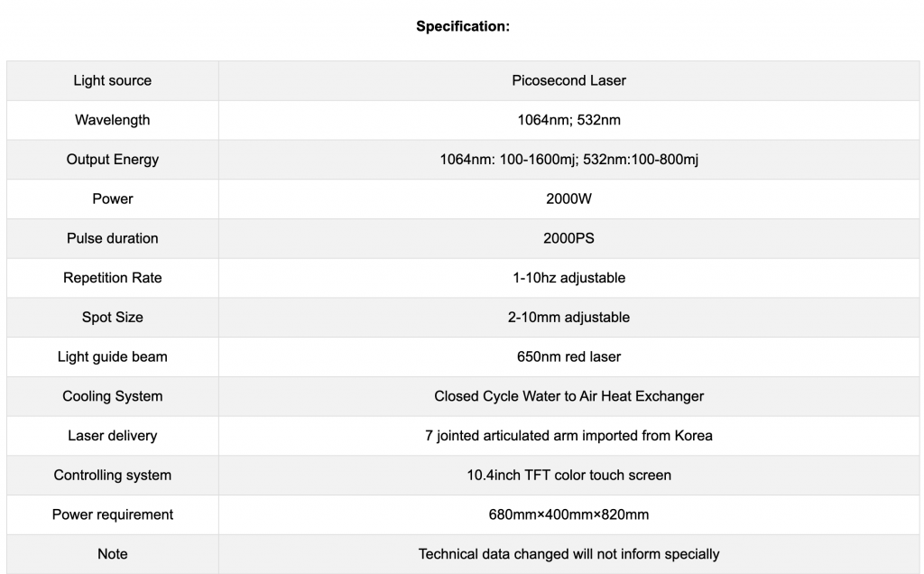The height and width of the screenshot is (574, 924).
Task: Click the 650nm red laser value
Action: tap(568, 357)
